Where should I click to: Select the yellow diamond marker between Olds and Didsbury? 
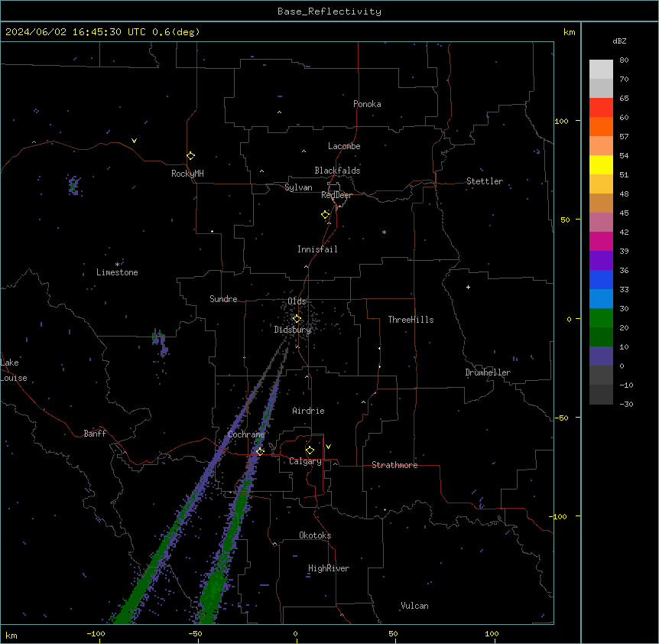point(297,319)
